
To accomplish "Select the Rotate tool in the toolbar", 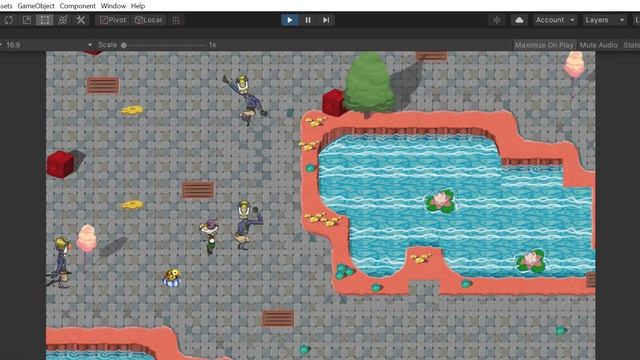I will point(9,20).
